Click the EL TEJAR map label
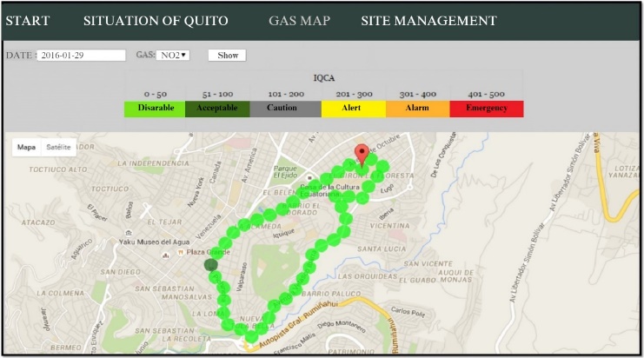Image resolution: width=644 pixels, height=358 pixels. (x=164, y=222)
